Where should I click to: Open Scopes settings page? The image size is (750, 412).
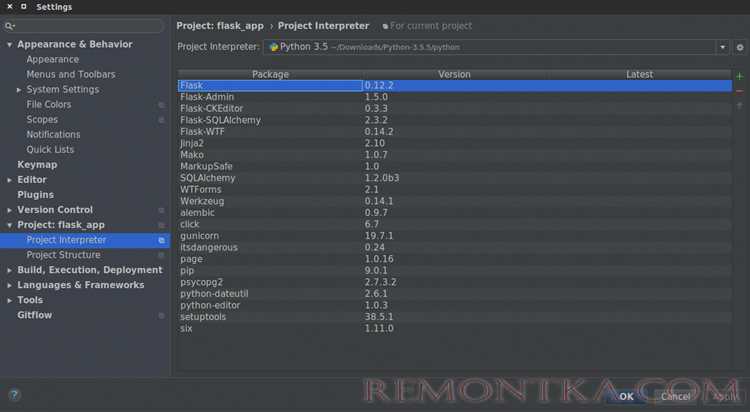[42, 120]
